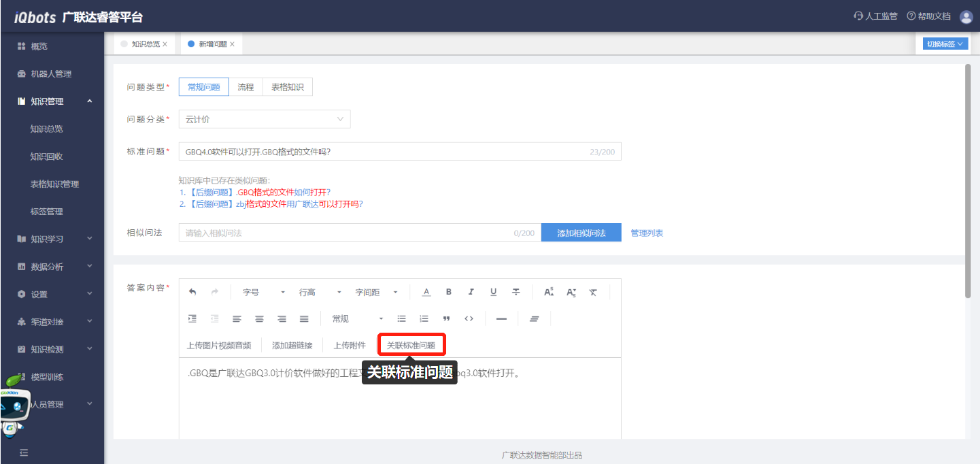Screen dimensions: 980x464
Task: Click the Bold formatting icon
Action: point(449,292)
